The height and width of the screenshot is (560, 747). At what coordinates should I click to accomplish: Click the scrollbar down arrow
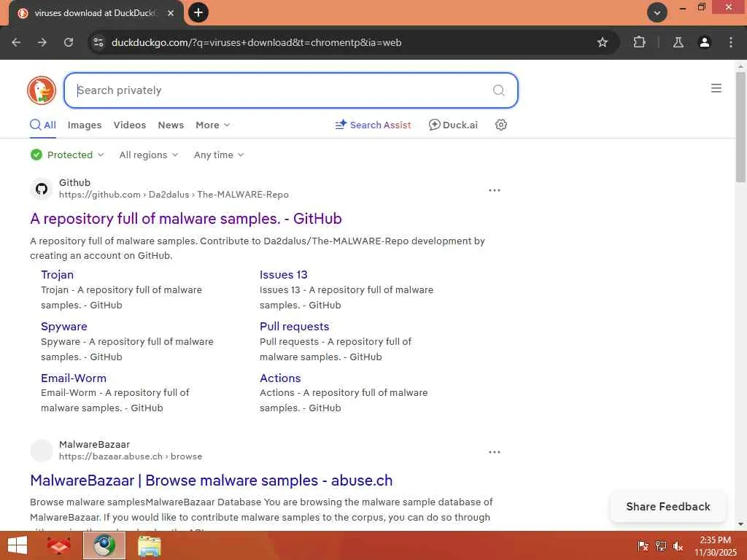(x=740, y=524)
